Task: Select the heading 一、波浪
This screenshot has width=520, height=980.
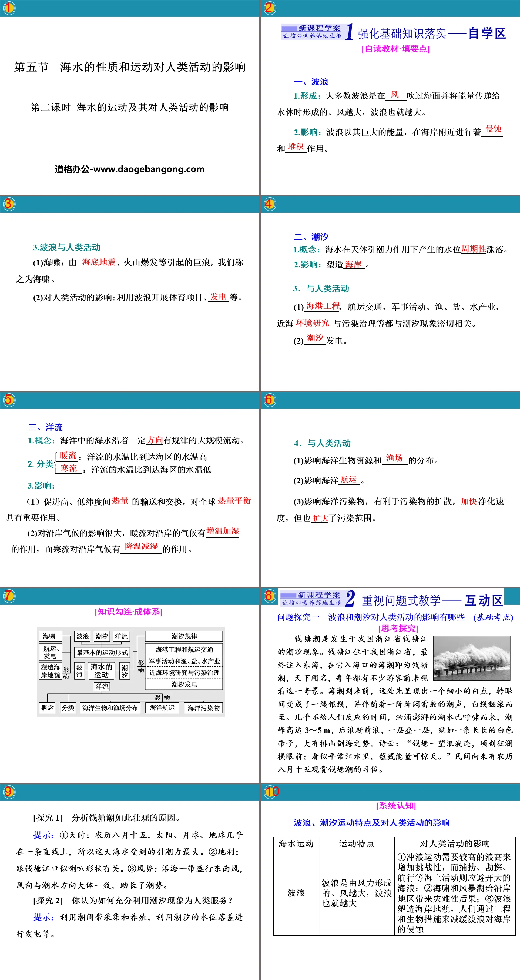Action: tap(311, 82)
